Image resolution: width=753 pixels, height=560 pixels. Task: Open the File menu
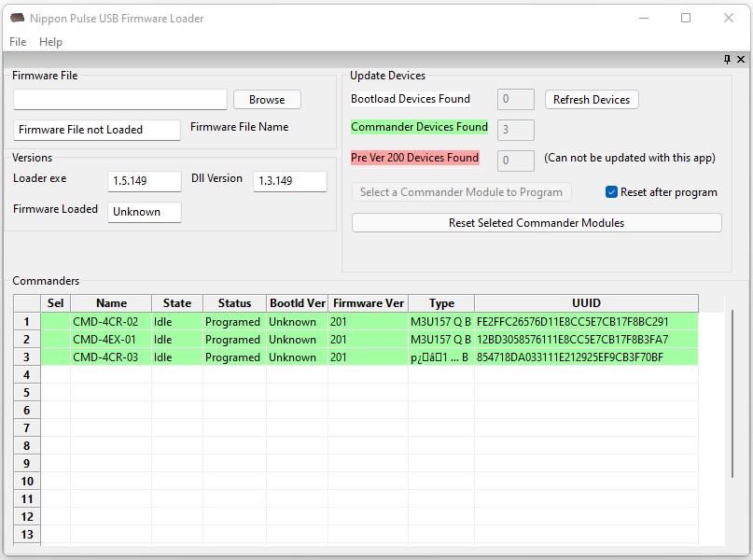pyautogui.click(x=18, y=42)
